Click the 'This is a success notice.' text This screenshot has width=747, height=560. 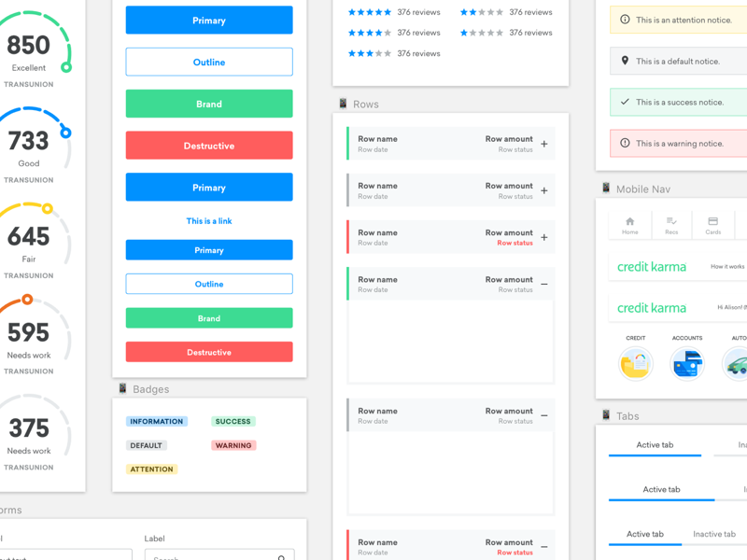(680, 103)
